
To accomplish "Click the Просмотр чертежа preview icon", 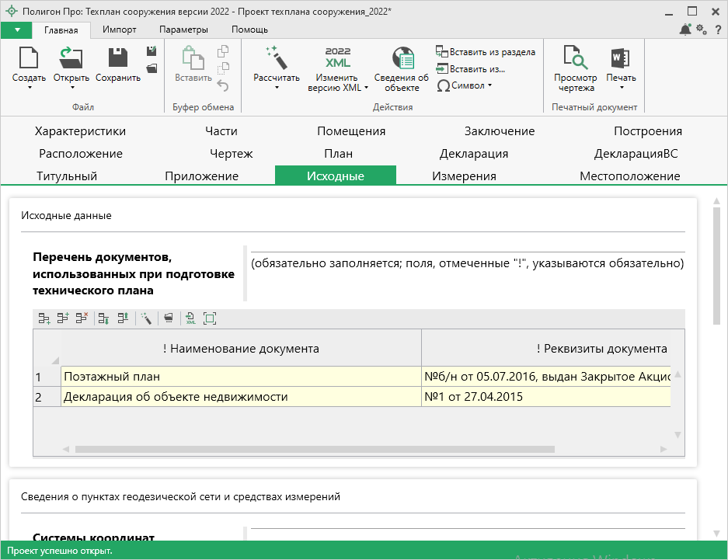I will click(576, 59).
